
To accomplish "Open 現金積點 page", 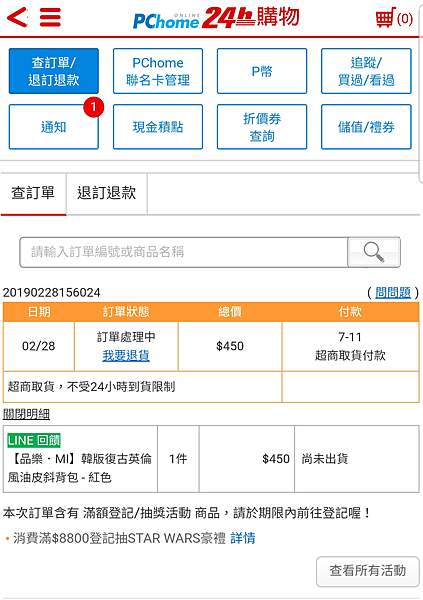I will tap(158, 127).
